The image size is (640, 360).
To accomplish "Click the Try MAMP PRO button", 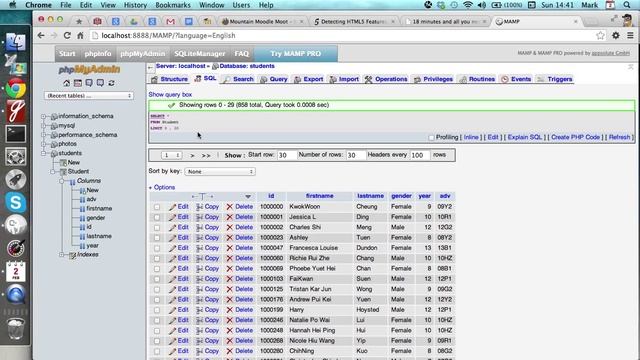I will tap(296, 53).
